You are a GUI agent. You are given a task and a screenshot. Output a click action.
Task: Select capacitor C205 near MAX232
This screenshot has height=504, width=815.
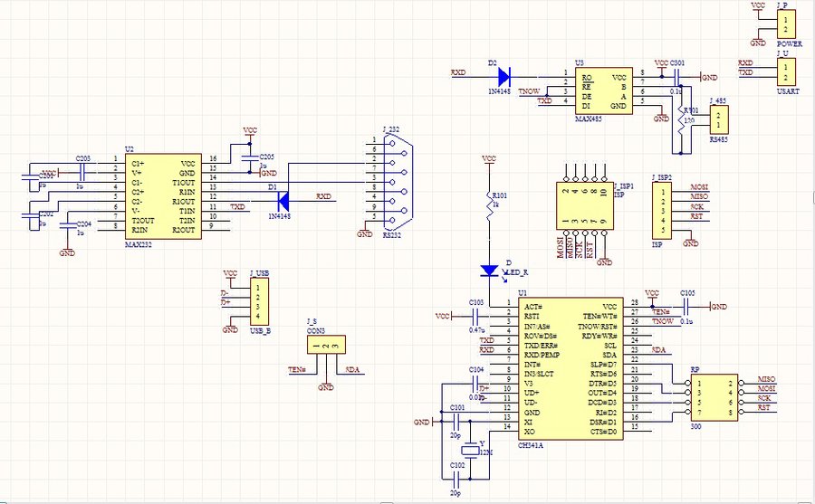(x=250, y=157)
